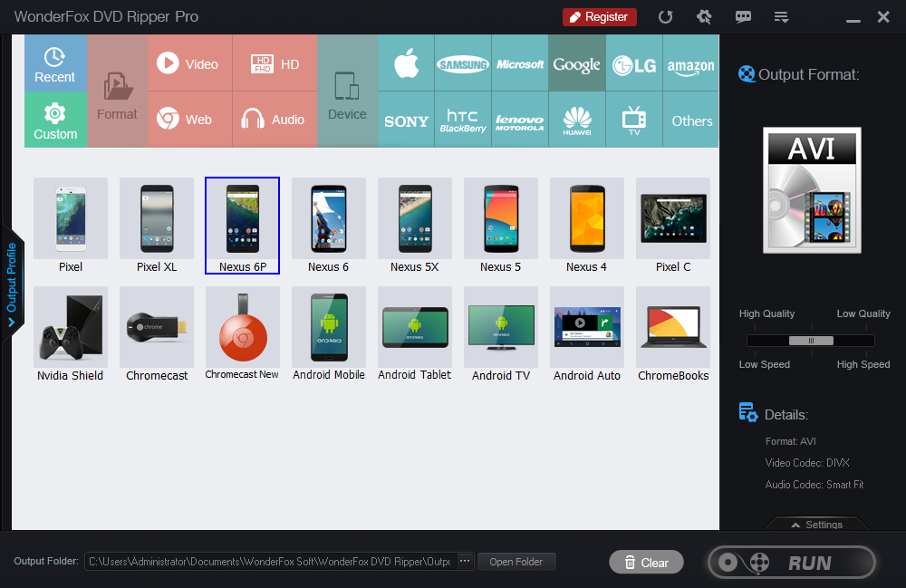Click the output folder path field

[270, 562]
